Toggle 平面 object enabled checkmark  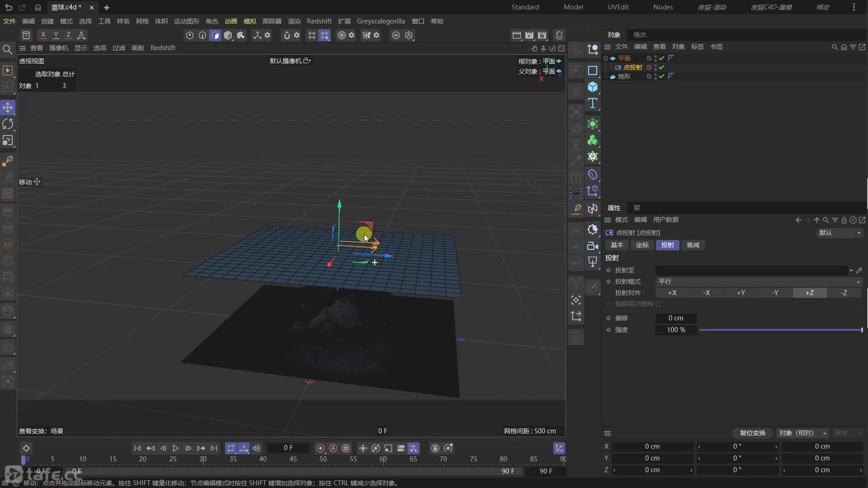661,58
